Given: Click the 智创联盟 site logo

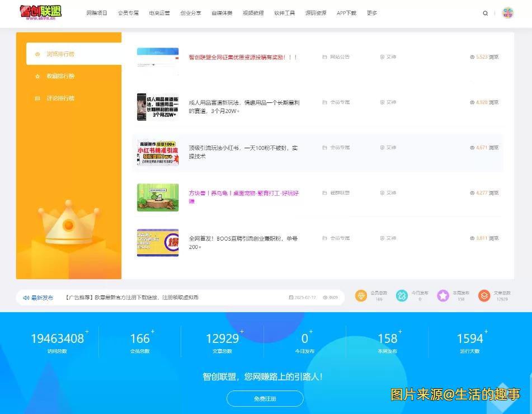Looking at the screenshot, I should point(40,12).
